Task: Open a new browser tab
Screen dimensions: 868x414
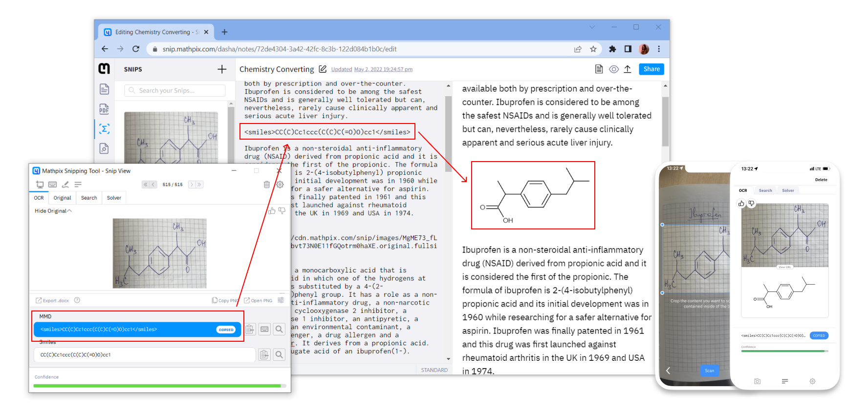Action: (224, 32)
